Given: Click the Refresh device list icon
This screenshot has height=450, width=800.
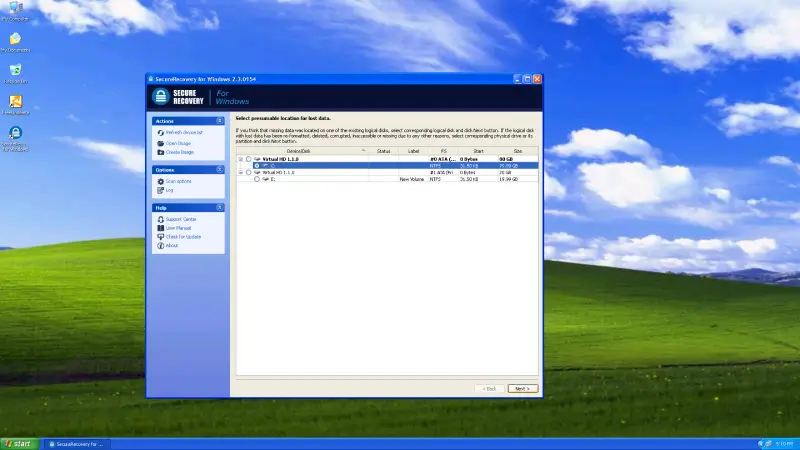Looking at the screenshot, I should coord(160,132).
